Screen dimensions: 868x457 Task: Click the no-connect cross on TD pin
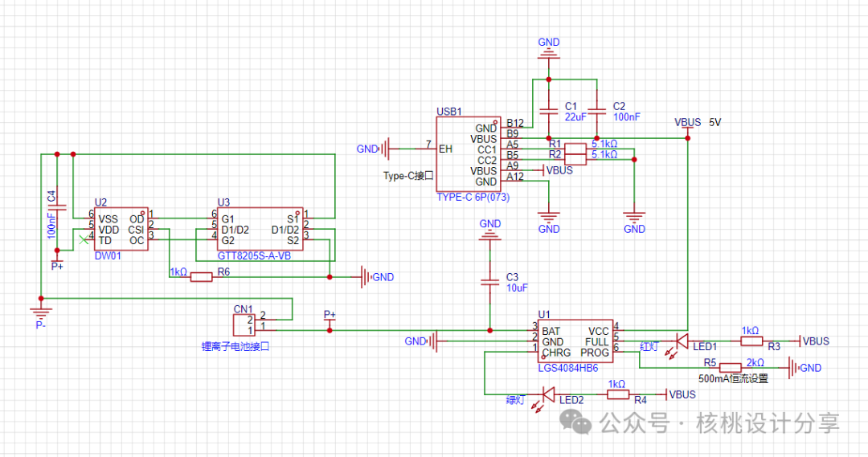point(84,239)
